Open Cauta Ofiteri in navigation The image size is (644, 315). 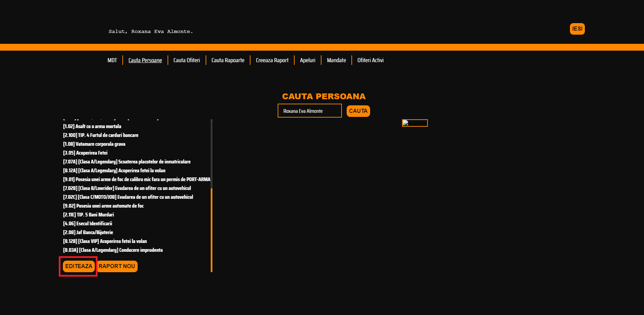[x=187, y=60]
